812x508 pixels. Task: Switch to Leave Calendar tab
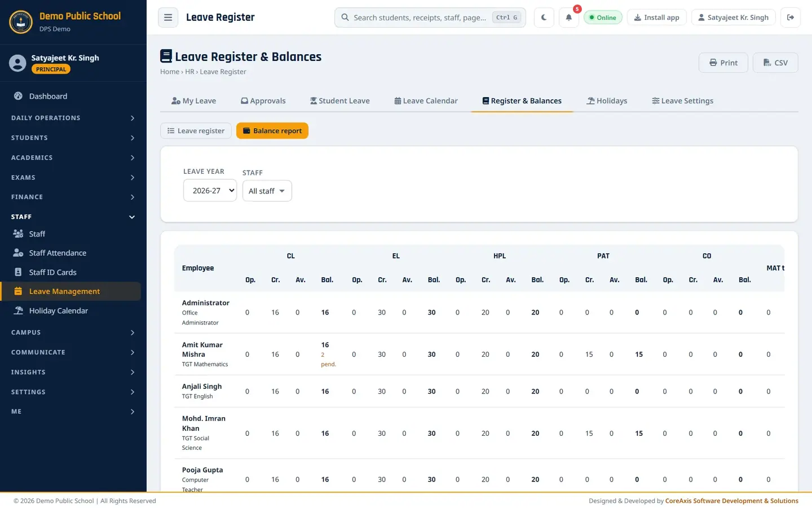pos(426,101)
